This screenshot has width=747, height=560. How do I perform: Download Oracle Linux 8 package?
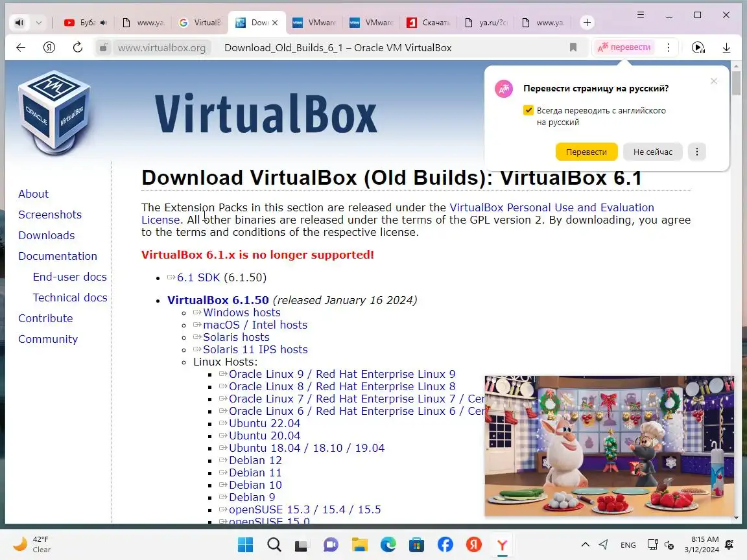click(342, 387)
